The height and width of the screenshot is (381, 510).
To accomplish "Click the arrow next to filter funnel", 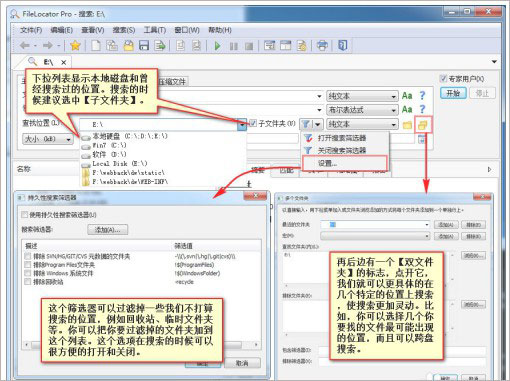I will tap(318, 124).
